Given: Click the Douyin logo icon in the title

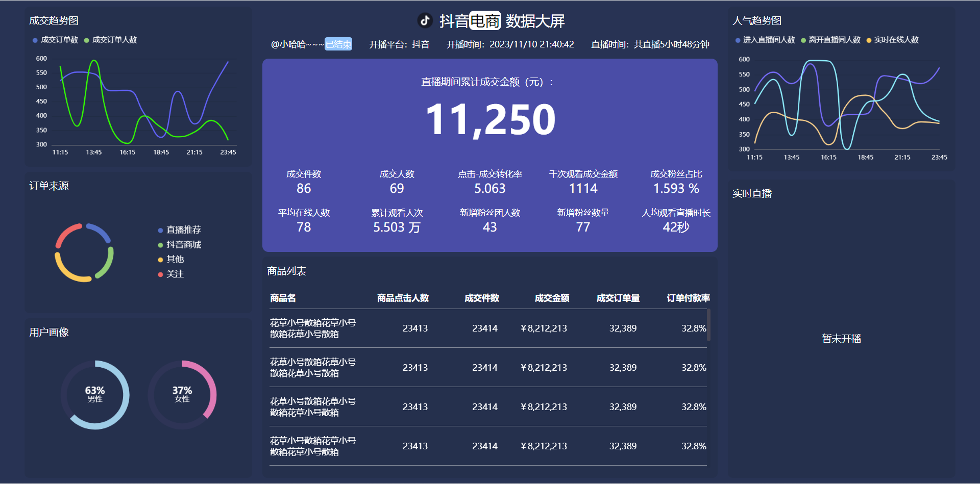Looking at the screenshot, I should 425,20.
